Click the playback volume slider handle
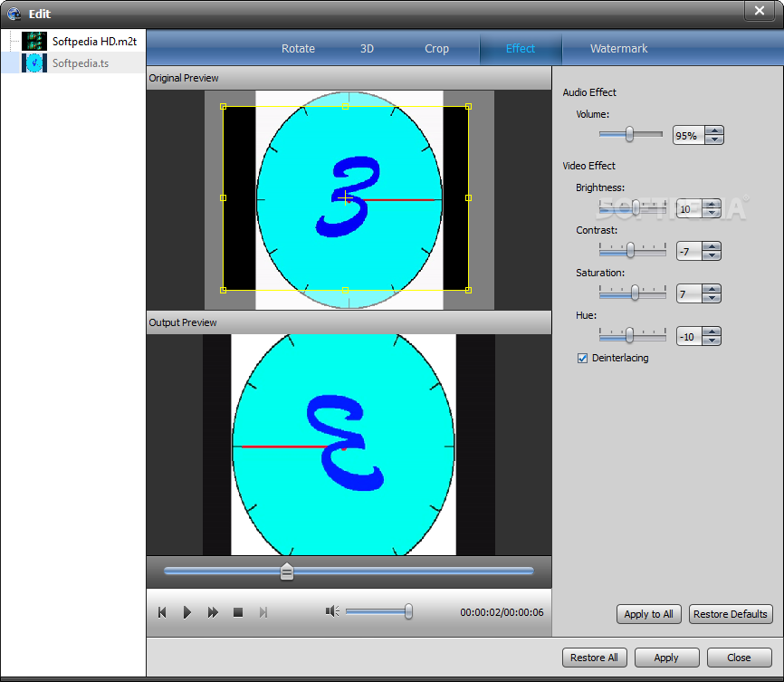Image resolution: width=784 pixels, height=682 pixels. coord(408,611)
